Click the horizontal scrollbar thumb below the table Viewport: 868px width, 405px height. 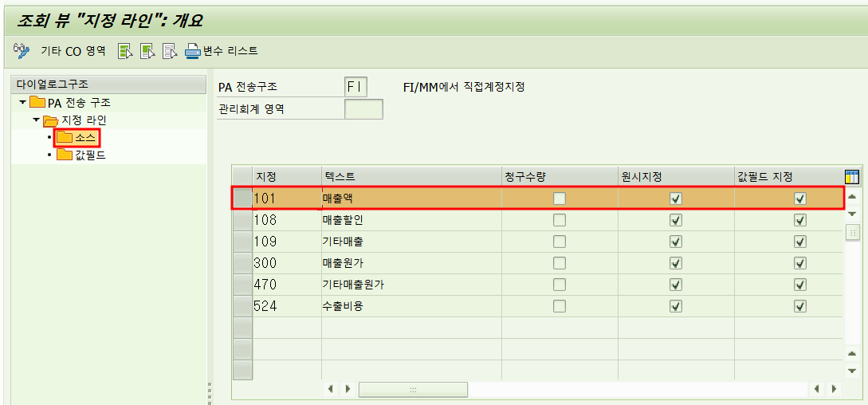[x=413, y=389]
